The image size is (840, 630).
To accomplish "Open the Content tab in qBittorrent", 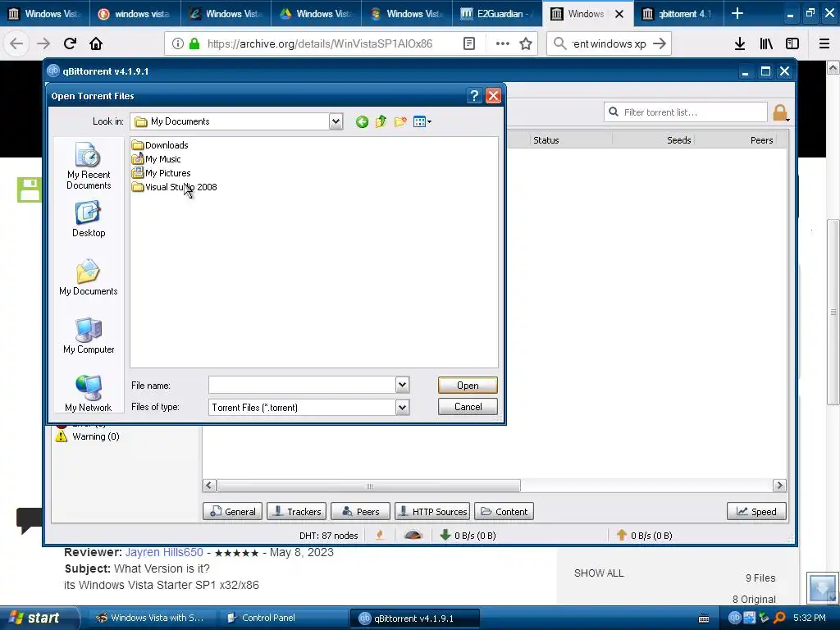I will point(504,512).
